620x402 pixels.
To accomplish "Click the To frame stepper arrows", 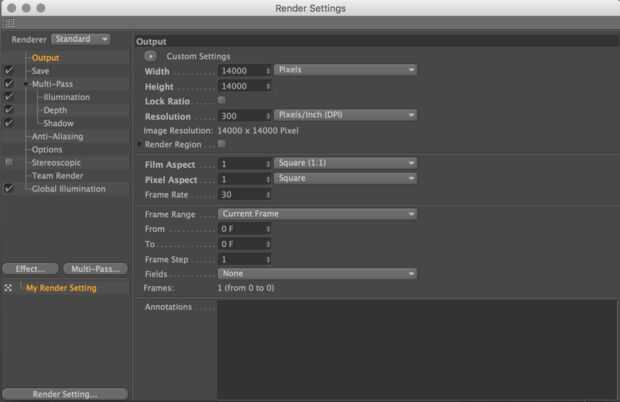I will (x=268, y=244).
